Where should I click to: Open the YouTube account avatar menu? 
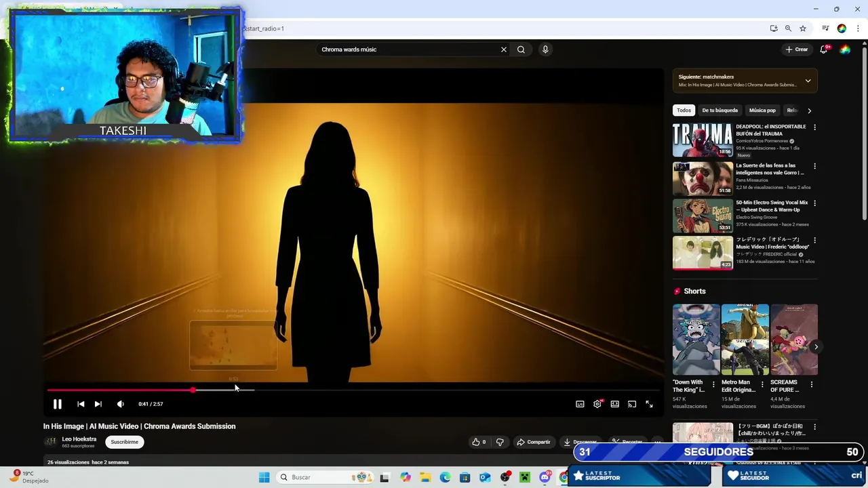pos(845,49)
